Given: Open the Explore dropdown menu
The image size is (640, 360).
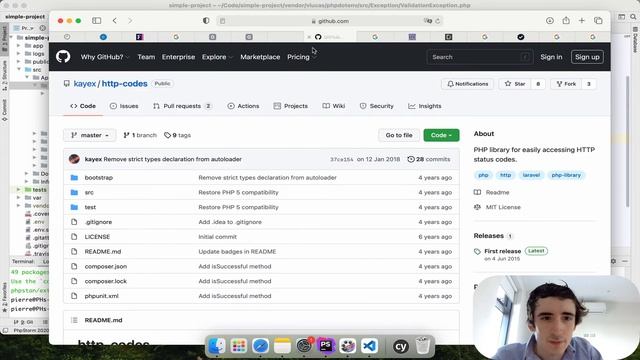Looking at the screenshot, I should (x=217, y=57).
